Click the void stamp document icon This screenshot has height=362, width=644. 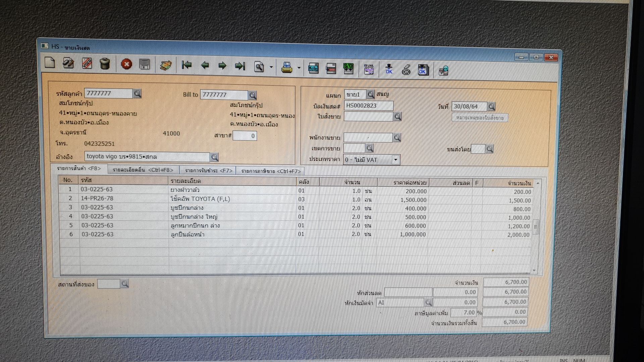click(87, 63)
